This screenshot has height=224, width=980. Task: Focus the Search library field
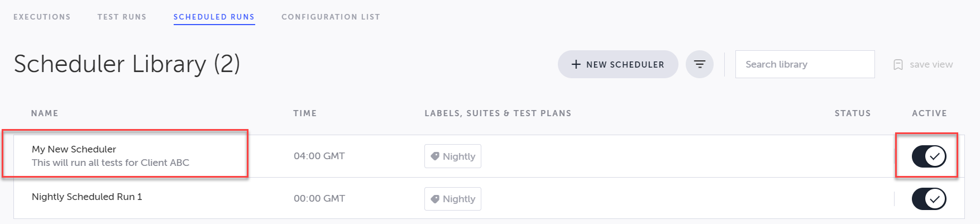point(805,64)
